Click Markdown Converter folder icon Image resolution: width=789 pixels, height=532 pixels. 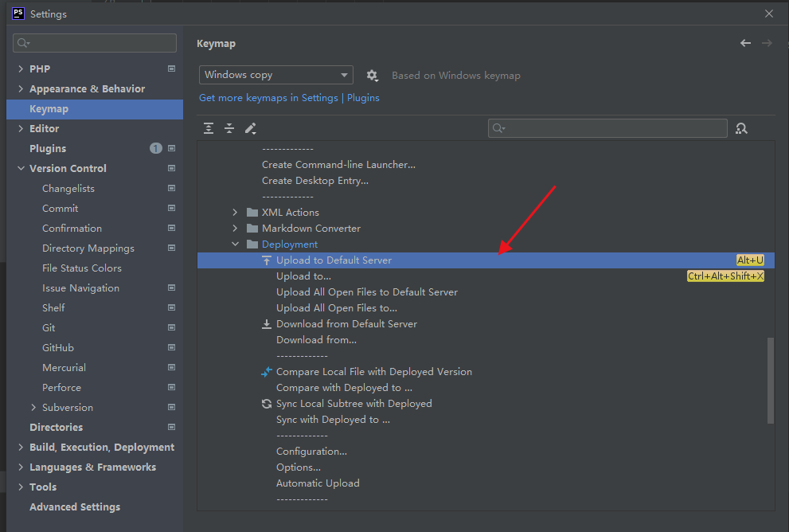(252, 229)
